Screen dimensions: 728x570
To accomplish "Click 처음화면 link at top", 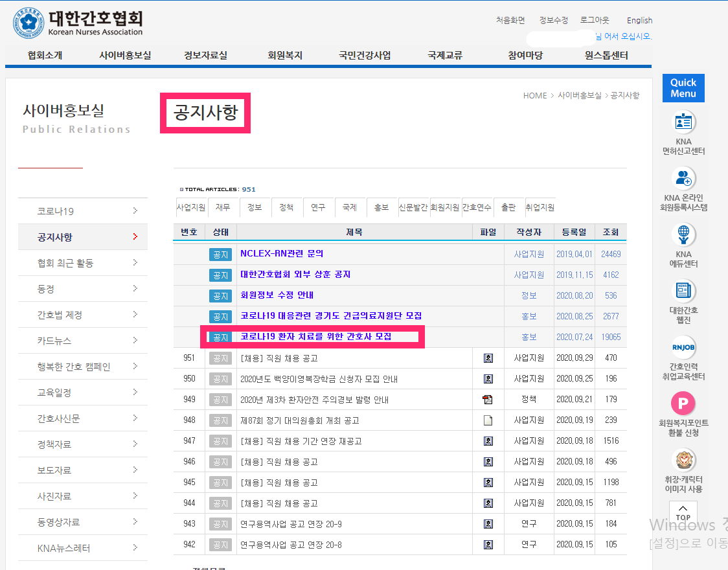I will point(510,20).
